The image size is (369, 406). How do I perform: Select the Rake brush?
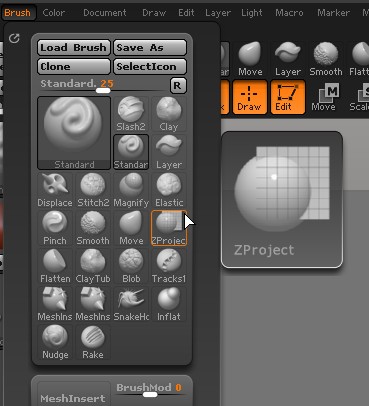click(93, 342)
